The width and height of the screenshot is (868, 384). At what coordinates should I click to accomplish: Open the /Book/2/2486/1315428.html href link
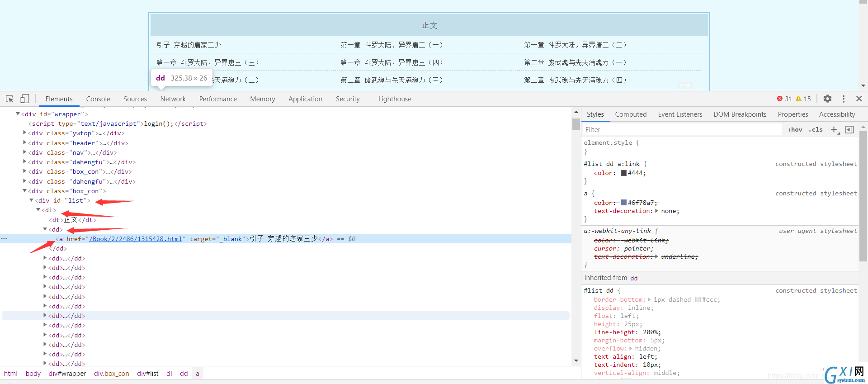(136, 239)
